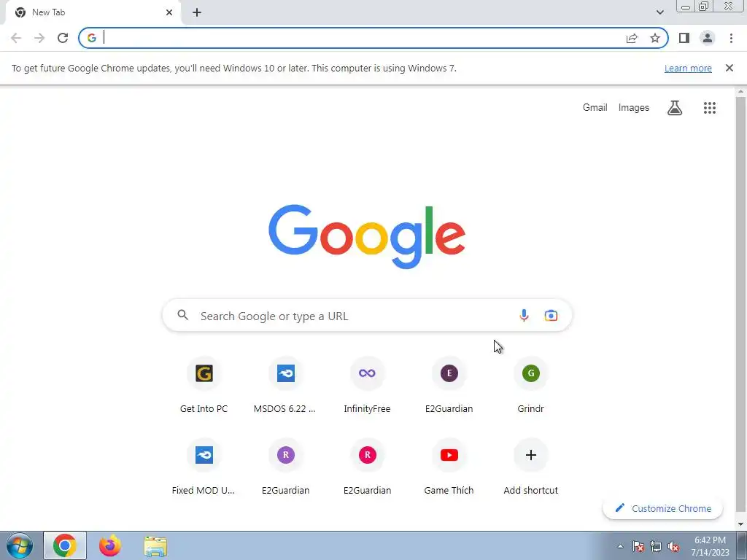The height and width of the screenshot is (560, 747).
Task: Open Chrome's three-dot menu
Action: click(731, 38)
